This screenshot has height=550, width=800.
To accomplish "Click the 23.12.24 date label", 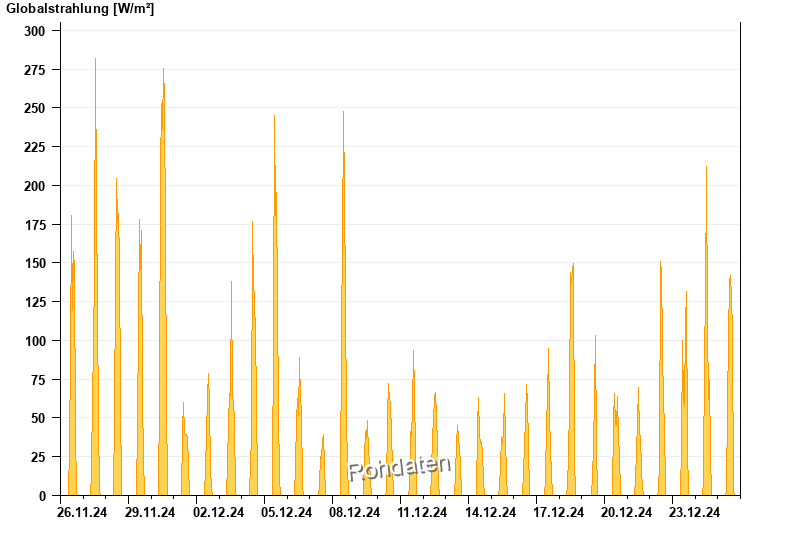I will tap(694, 512).
